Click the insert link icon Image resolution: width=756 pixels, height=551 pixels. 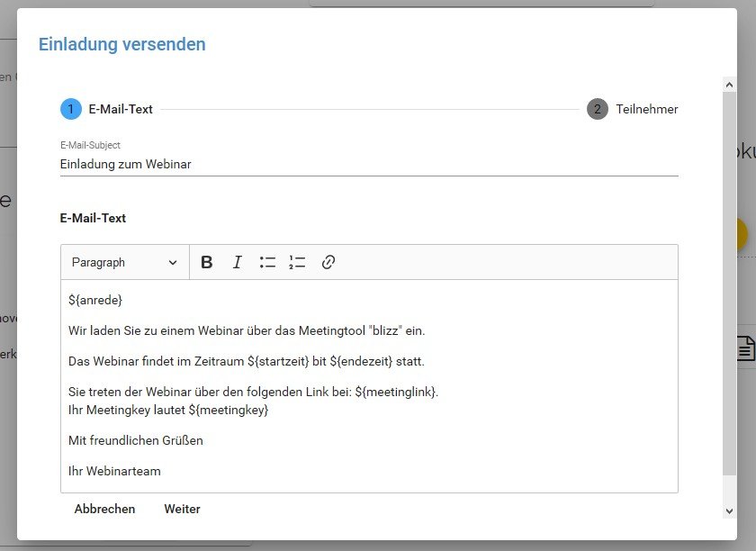tap(328, 263)
